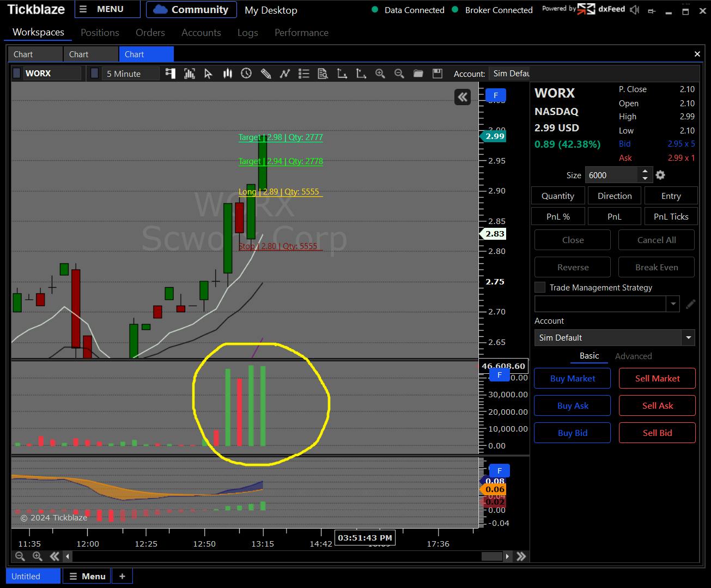This screenshot has height=588, width=711.
Task: Select the Untitled workspace tab
Action: [33, 576]
